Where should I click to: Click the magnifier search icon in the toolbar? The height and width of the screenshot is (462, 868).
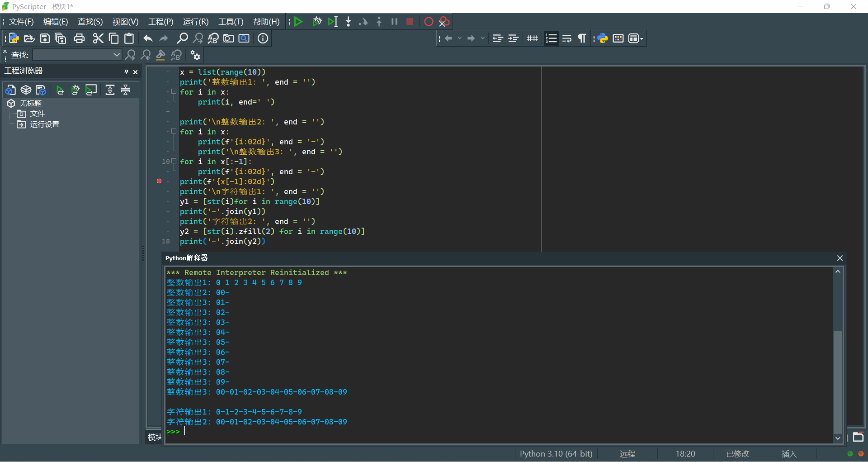coord(182,38)
